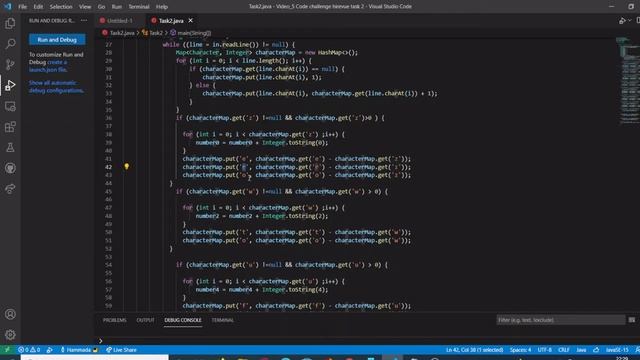
Task: Select the Task2.java editor tab
Action: pyautogui.click(x=171, y=20)
